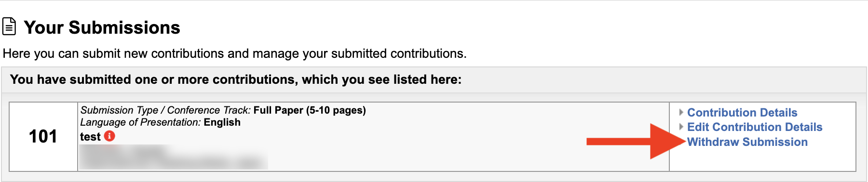Click the triangle bullet before Edit Contribution Details
The height and width of the screenshot is (182, 868).
[681, 127]
